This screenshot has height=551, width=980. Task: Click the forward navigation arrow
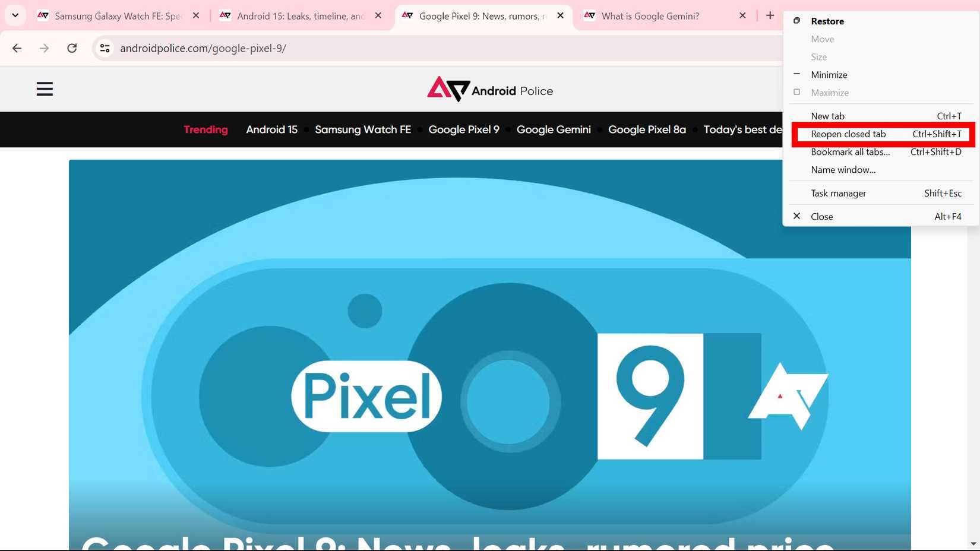coord(44,48)
